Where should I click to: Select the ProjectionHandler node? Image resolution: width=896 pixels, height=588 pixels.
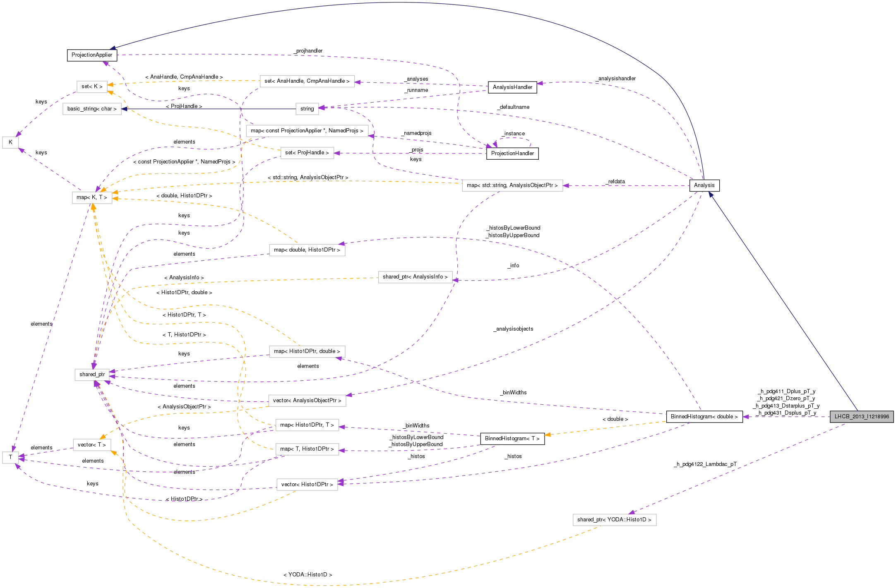(x=512, y=154)
